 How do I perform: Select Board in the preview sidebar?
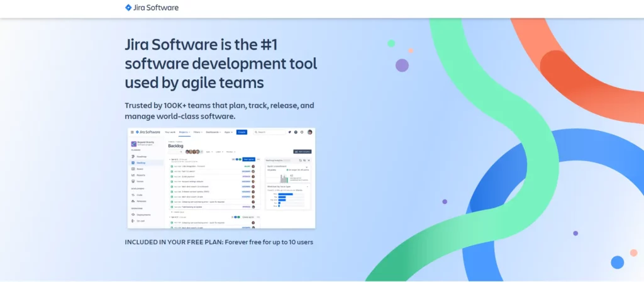(138, 169)
